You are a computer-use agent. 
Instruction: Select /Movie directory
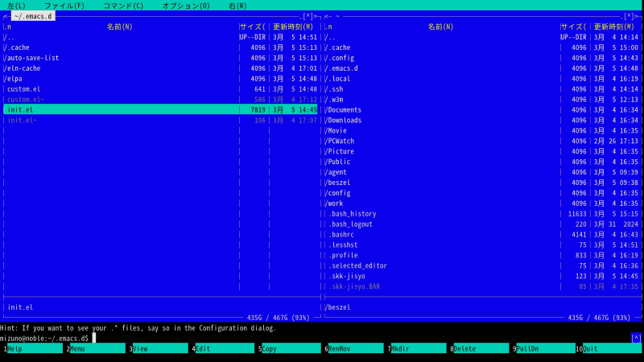click(481, 131)
